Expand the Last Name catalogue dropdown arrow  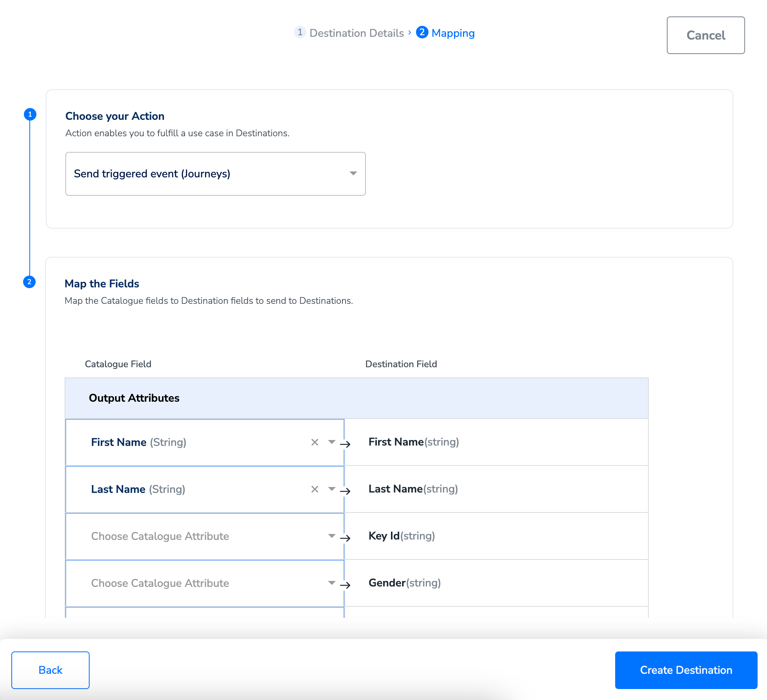tap(332, 489)
